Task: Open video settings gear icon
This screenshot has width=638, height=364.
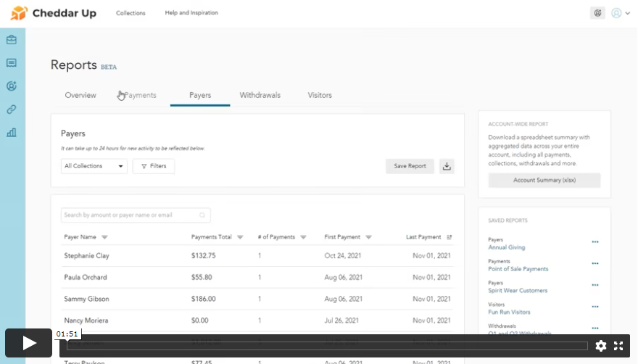Action: [x=601, y=346]
